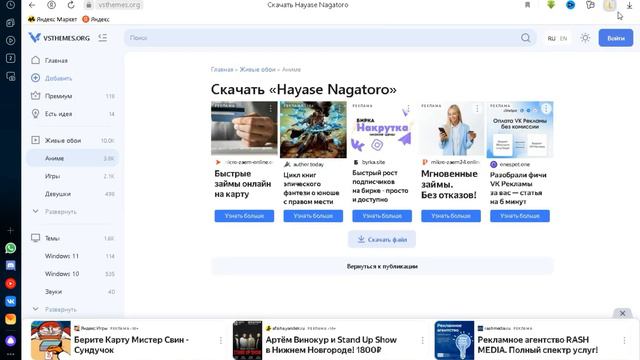Viewport: 640px width, 360px height.
Task: Click Узнать больше under Мгновенные займы ad
Action: click(451, 216)
